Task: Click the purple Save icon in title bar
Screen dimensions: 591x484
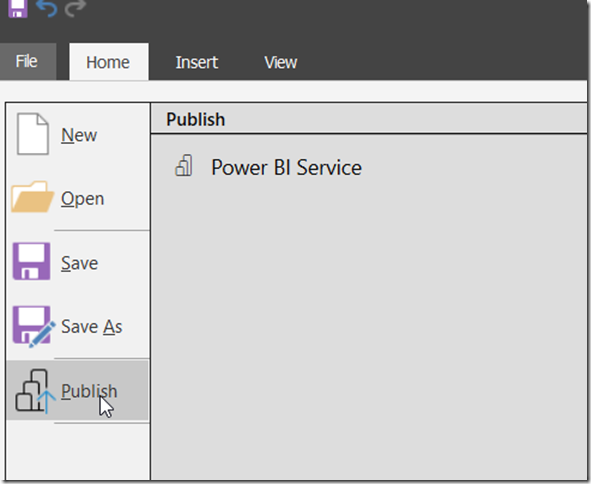Action: tap(18, 9)
